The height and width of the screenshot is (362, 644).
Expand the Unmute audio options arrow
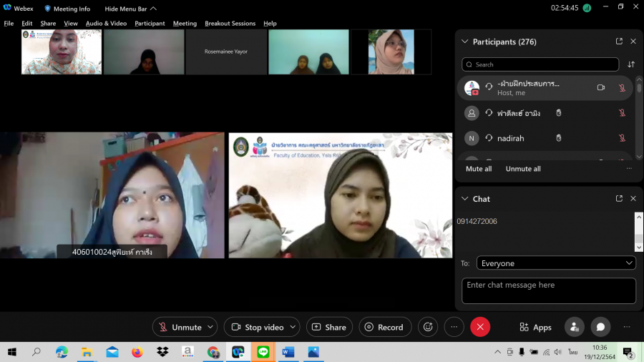[x=210, y=327]
